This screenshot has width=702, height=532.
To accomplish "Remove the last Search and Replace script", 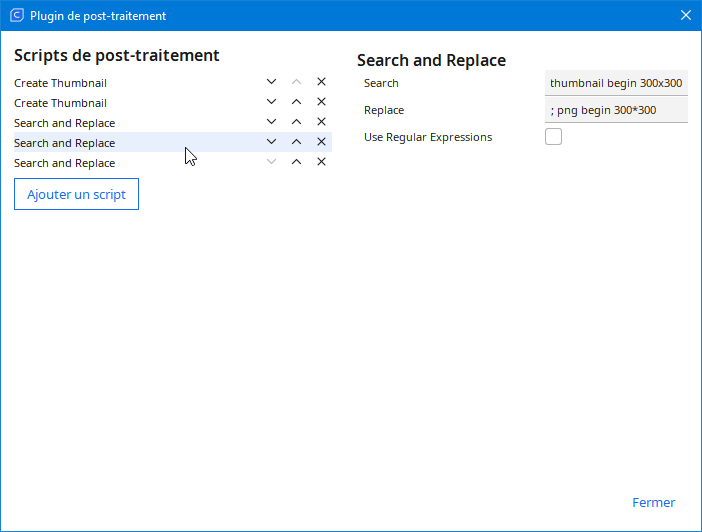I will [321, 162].
